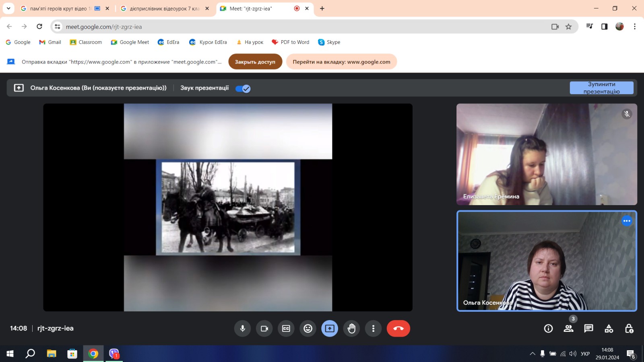Image resolution: width=644 pixels, height=362 pixels.
Task: Click Зупинити презентацію button
Action: click(x=601, y=88)
